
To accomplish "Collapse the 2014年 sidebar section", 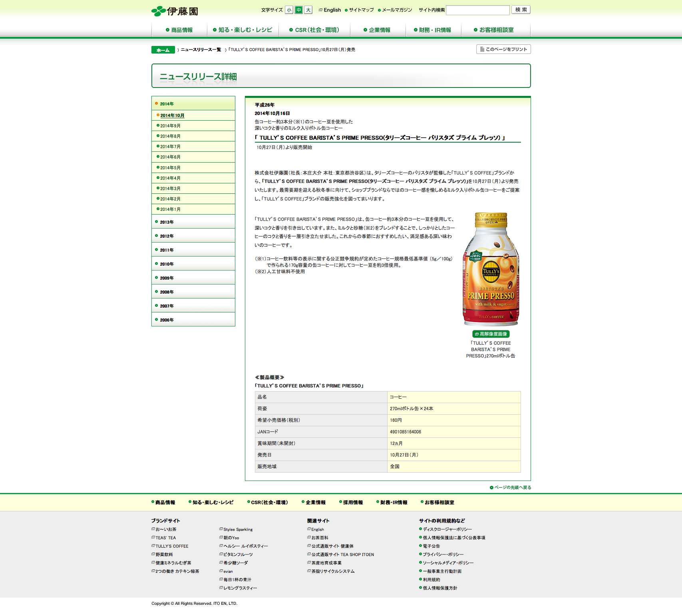I will pyautogui.click(x=193, y=103).
